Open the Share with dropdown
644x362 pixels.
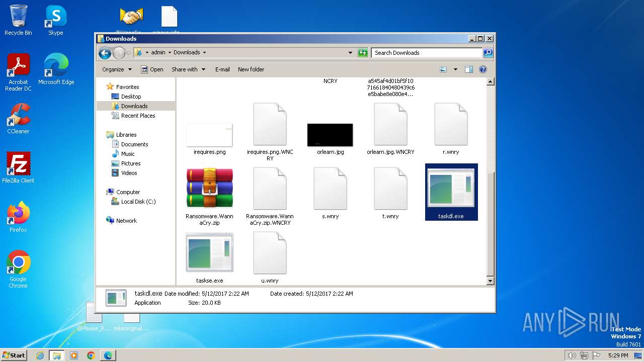(188, 69)
